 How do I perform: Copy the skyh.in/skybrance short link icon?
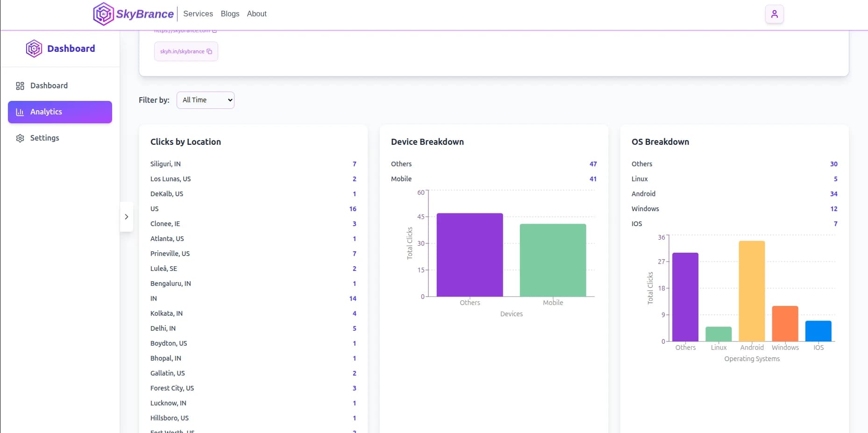pyautogui.click(x=209, y=51)
